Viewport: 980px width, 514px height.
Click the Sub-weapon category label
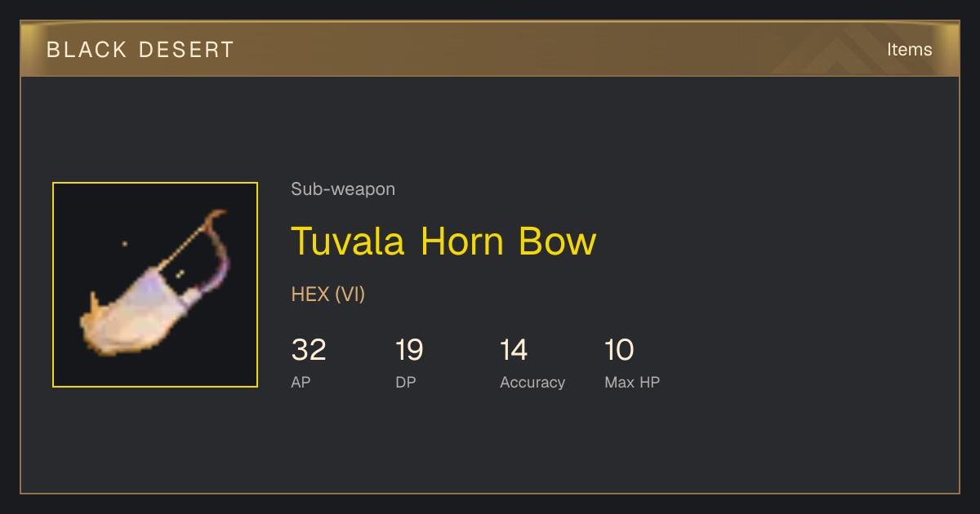click(x=343, y=189)
